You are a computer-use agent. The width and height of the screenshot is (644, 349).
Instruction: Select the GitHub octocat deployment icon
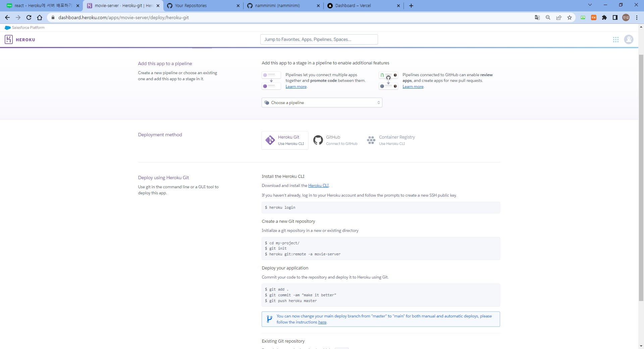tap(318, 140)
